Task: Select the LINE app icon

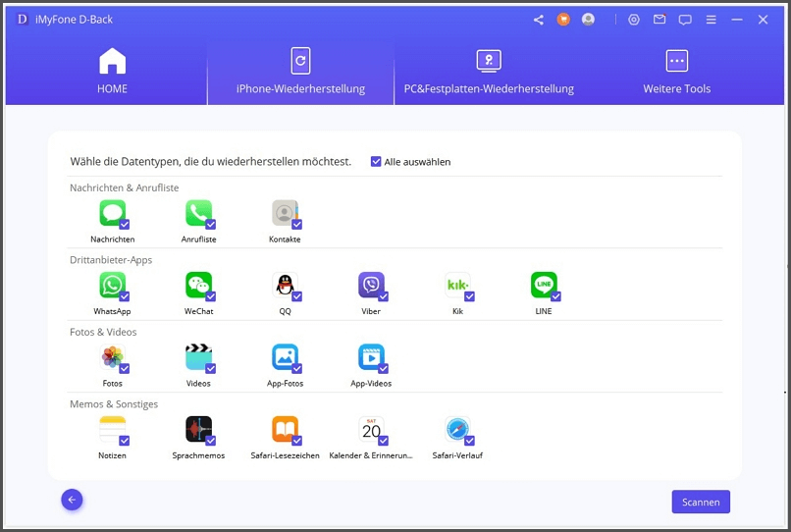Action: coord(544,285)
